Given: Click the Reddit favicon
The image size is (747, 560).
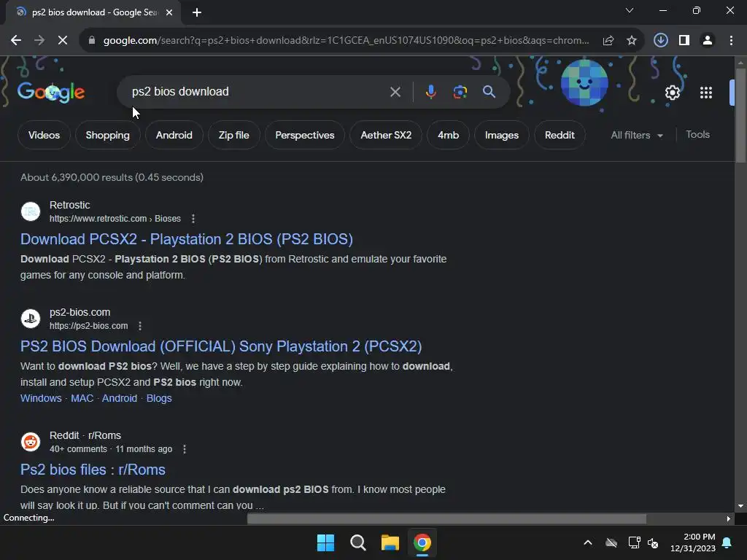Looking at the screenshot, I should coord(31,442).
